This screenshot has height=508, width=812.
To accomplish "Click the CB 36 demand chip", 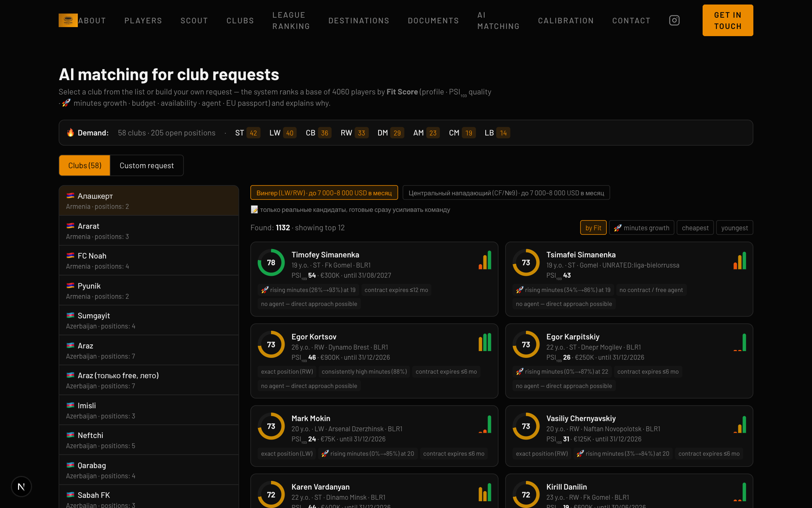I will (x=318, y=133).
